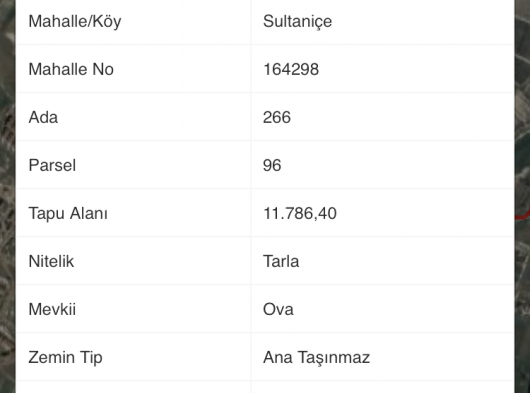Click the red parcel boundary line on map
The height and width of the screenshot is (393, 530).
point(523,215)
